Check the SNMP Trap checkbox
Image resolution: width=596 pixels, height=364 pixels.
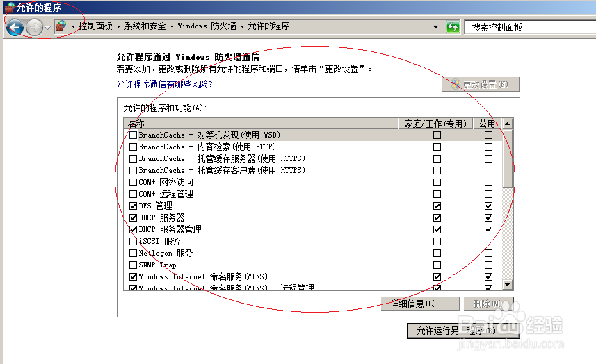pyautogui.click(x=133, y=265)
